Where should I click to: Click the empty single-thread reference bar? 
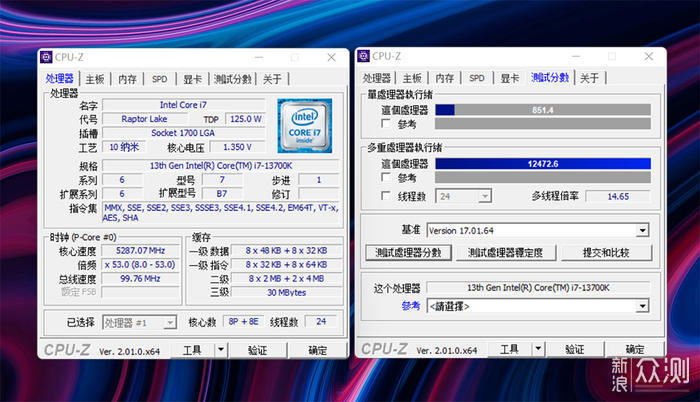pyautogui.click(x=543, y=124)
